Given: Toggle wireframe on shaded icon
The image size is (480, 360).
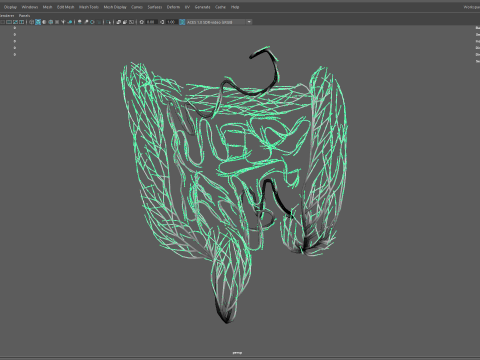Looking at the screenshot, I should (51, 22).
